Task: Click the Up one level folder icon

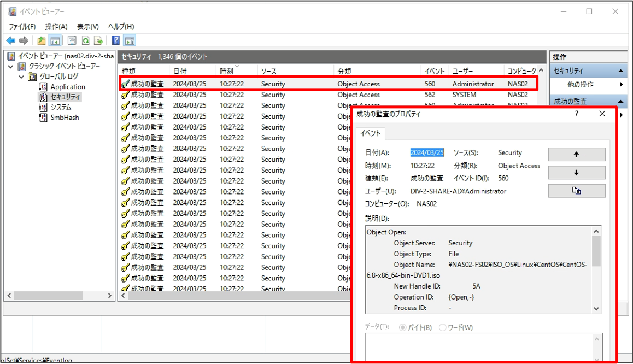Action: [x=42, y=40]
